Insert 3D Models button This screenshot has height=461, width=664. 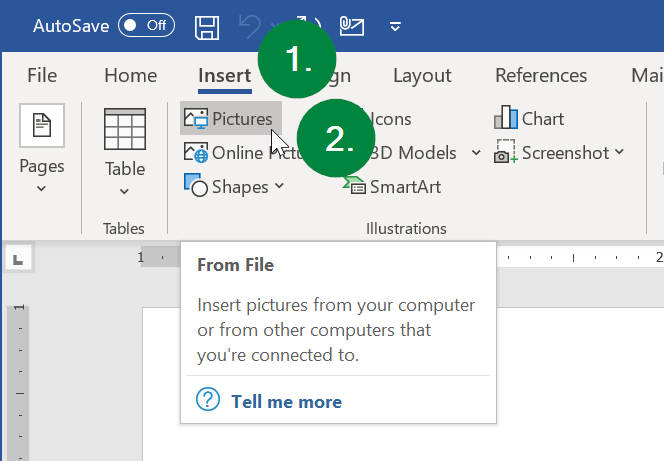[x=413, y=153]
